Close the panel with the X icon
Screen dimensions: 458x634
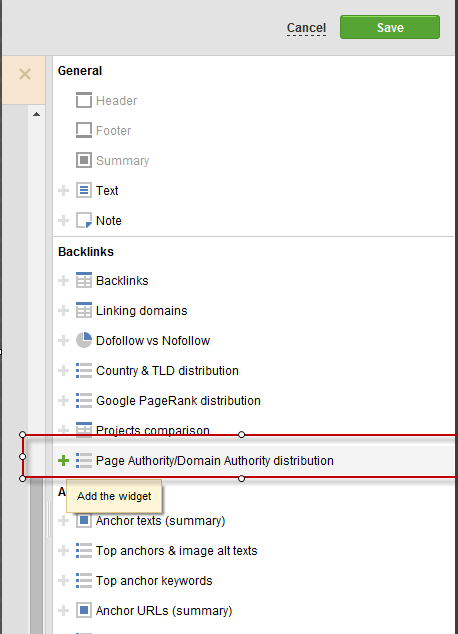[25, 74]
